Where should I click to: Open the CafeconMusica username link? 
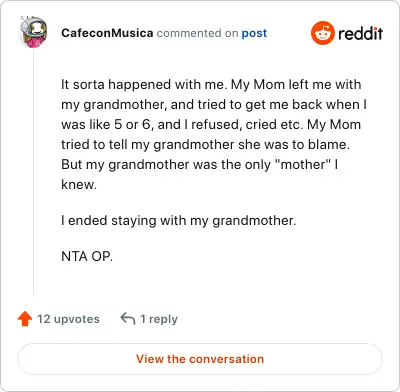[x=107, y=33]
